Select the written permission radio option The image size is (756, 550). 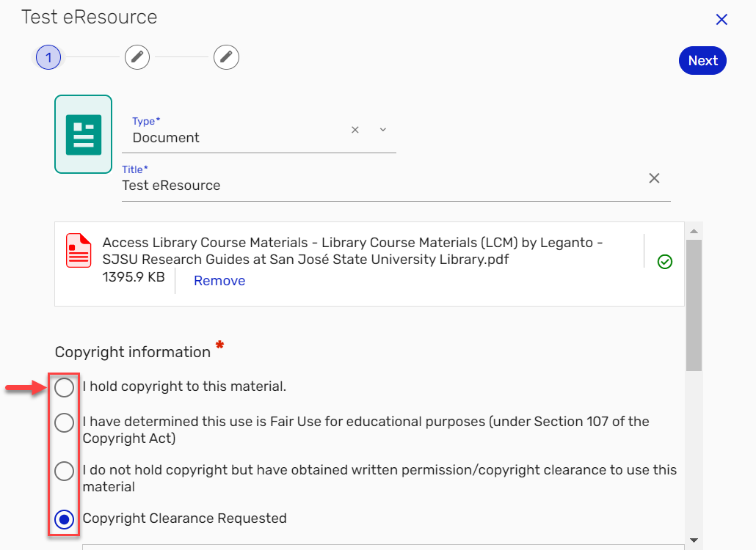coord(64,471)
